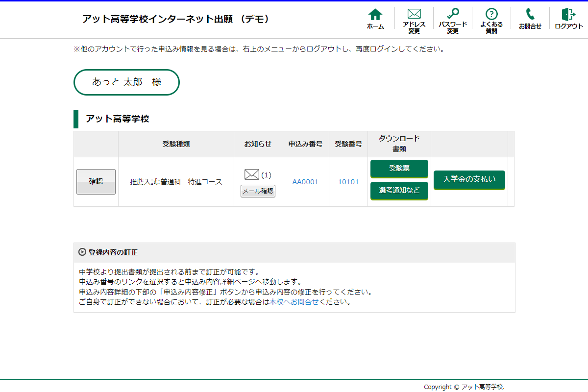Select the ログアウト menu label

pos(569,26)
